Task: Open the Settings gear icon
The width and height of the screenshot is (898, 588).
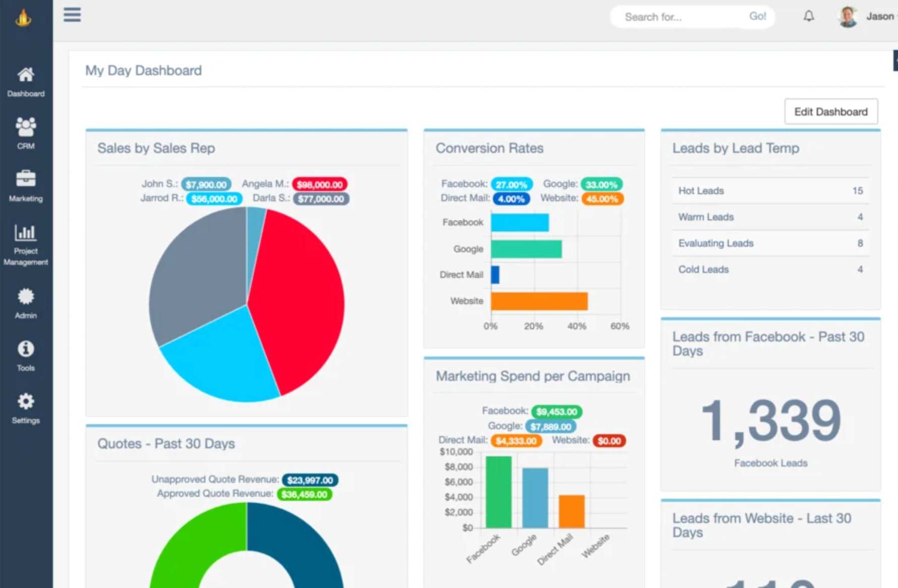Action: pos(26,401)
